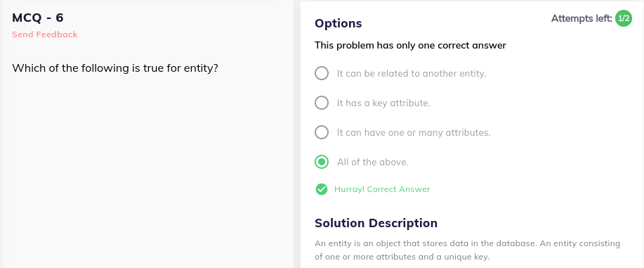Select the radio button for 'related to another entity'
The width and height of the screenshot is (644, 268).
322,73
